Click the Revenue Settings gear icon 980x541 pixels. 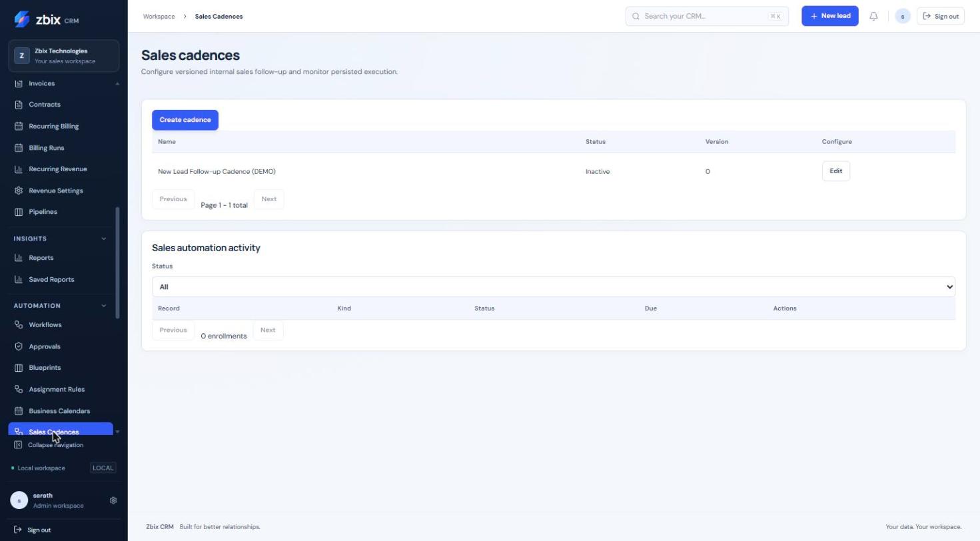(19, 191)
